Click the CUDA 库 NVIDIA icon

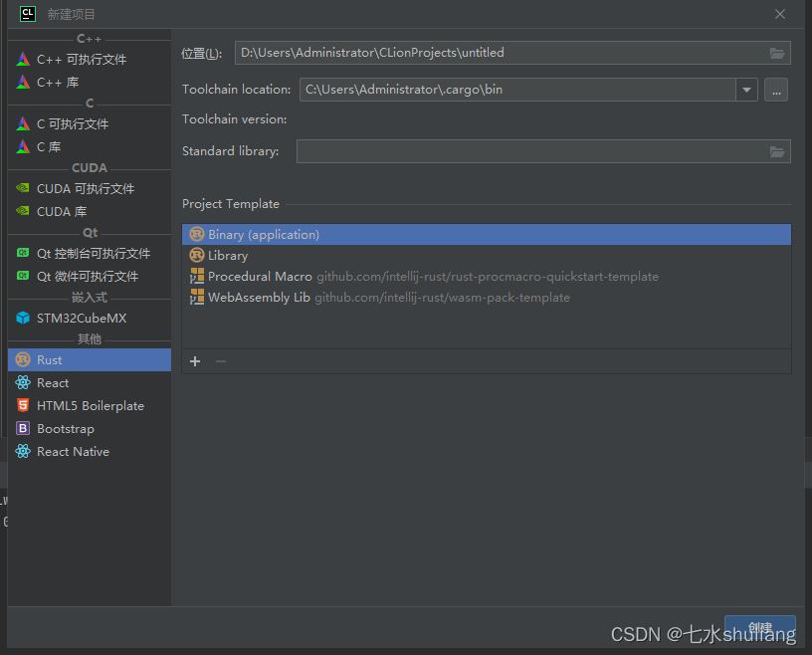coord(23,211)
